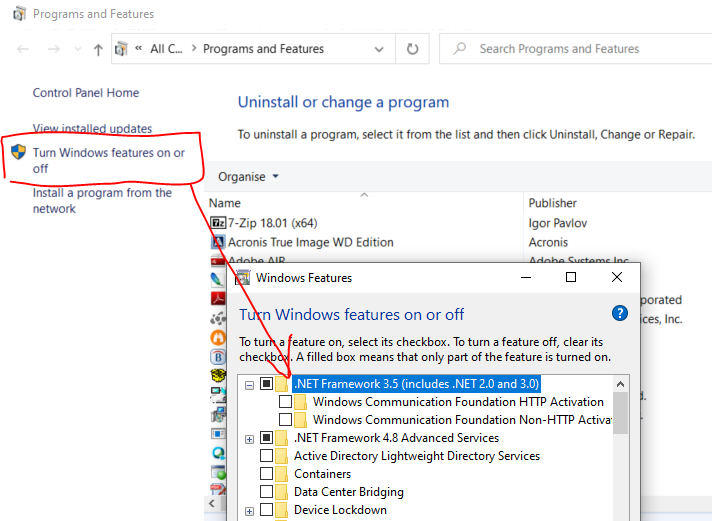The width and height of the screenshot is (712, 521).
Task: Open the recent locations dropdown chevron
Action: [x=78, y=49]
